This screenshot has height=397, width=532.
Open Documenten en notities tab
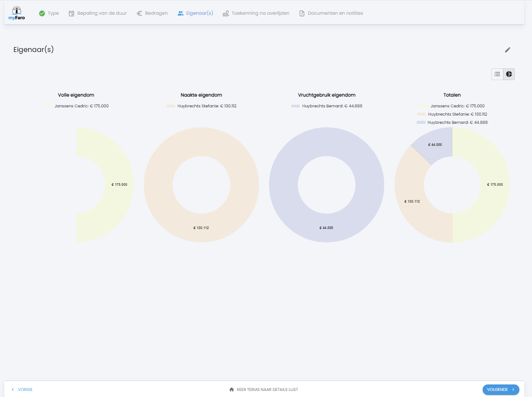tap(331, 13)
